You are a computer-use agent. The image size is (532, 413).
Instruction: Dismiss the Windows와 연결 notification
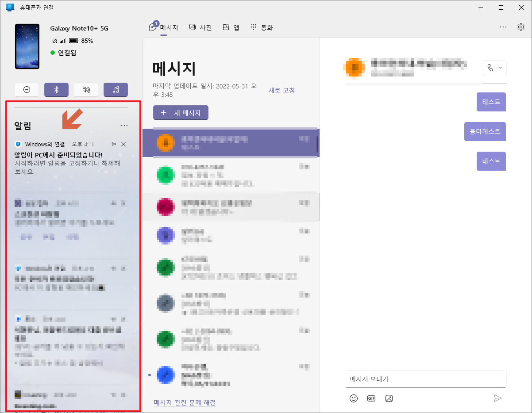(x=123, y=144)
